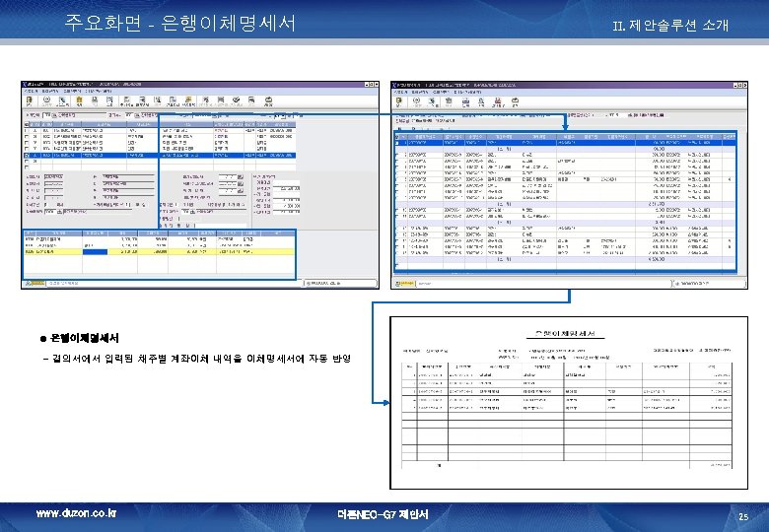Close the right application window
Screen dimensions: 769x532
coord(745,86)
